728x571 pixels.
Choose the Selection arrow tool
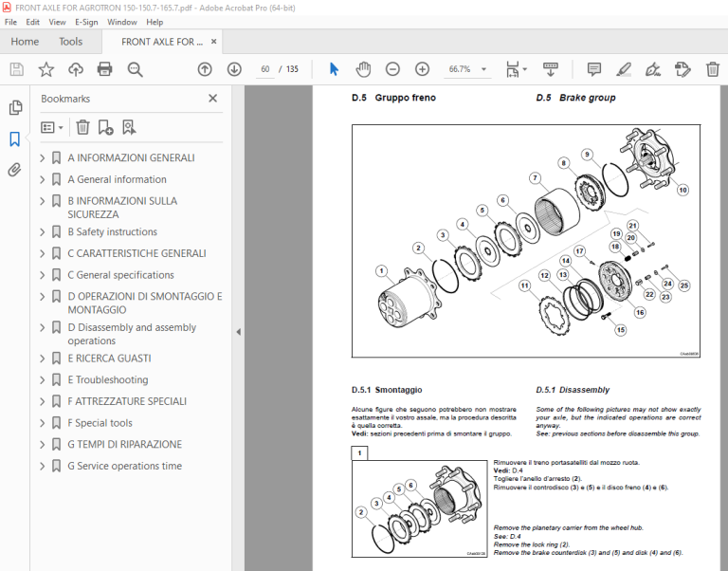pos(334,69)
